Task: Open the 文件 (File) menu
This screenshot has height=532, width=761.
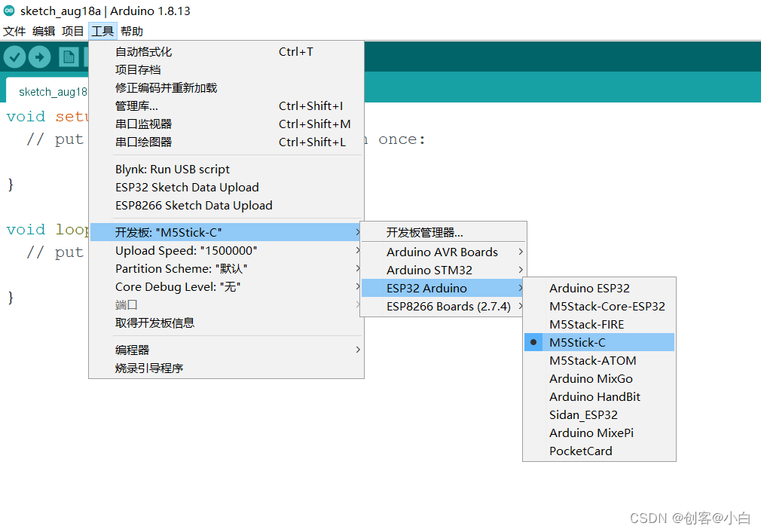Action: (14, 31)
